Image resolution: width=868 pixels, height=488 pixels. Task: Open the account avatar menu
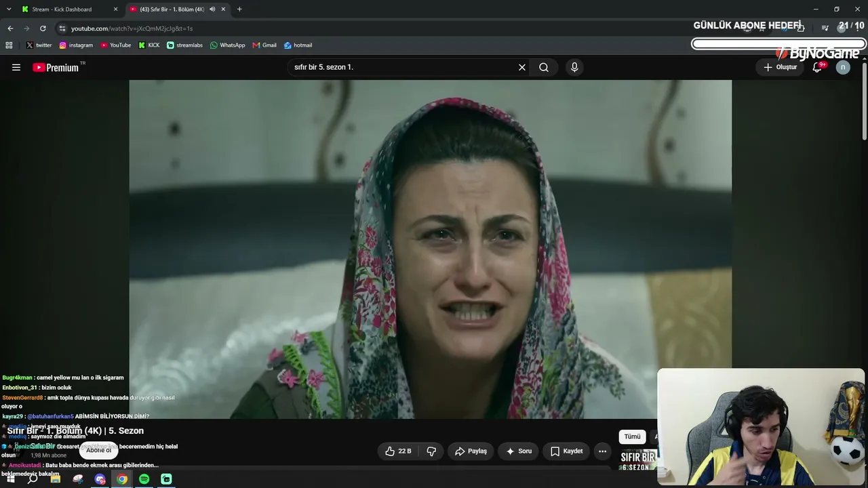click(x=843, y=67)
